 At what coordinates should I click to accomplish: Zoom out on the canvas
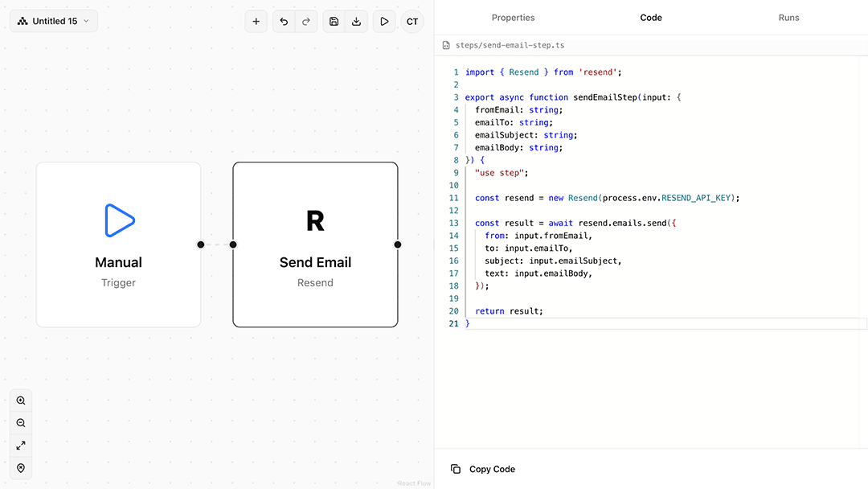pyautogui.click(x=21, y=423)
